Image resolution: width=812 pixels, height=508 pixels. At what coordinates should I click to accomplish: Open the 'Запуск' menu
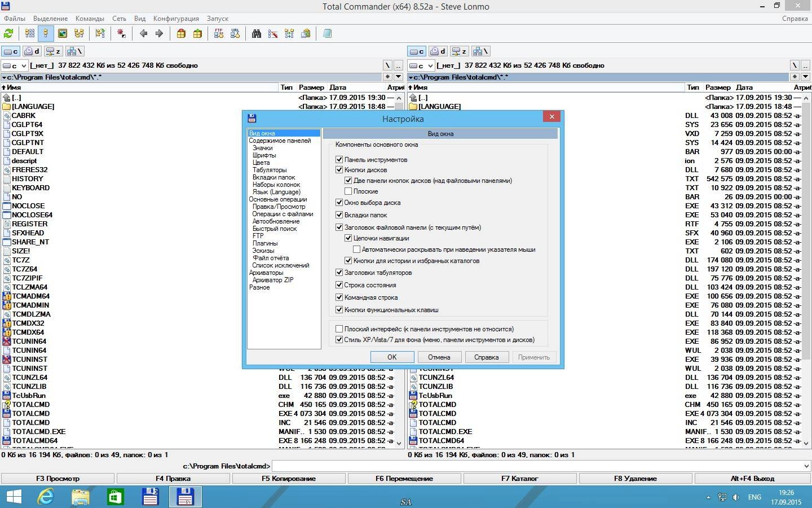218,19
